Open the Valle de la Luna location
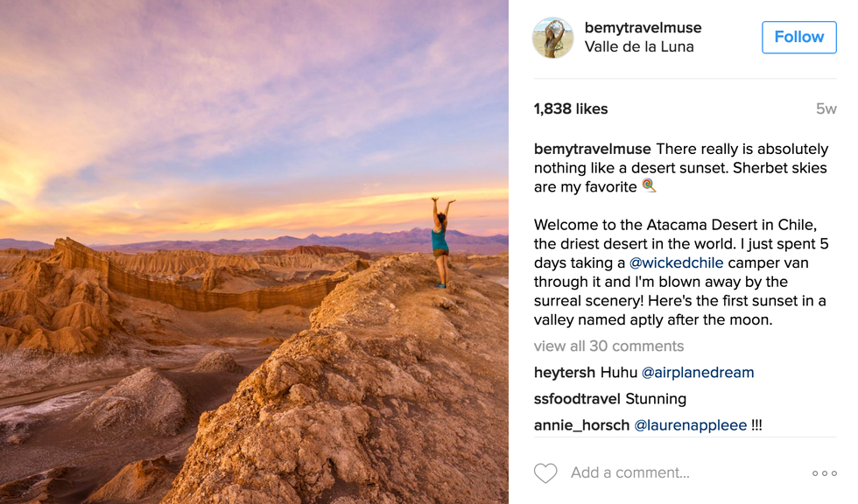The width and height of the screenshot is (858, 504). tap(639, 47)
